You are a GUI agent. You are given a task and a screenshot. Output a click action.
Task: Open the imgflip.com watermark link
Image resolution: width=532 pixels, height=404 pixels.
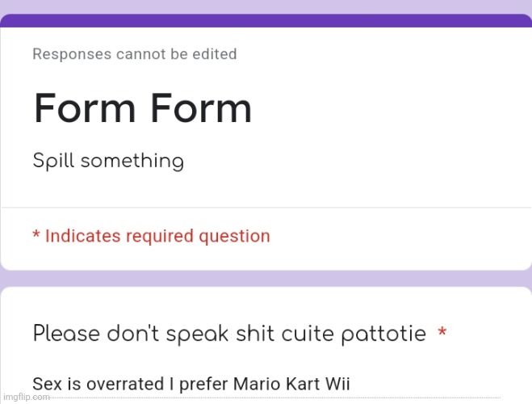click(27, 397)
